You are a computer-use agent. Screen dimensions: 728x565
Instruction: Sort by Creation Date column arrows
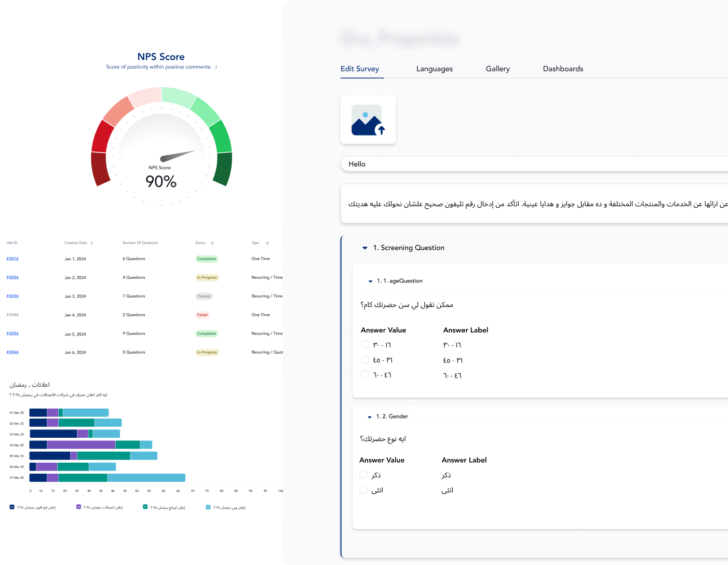92,243
